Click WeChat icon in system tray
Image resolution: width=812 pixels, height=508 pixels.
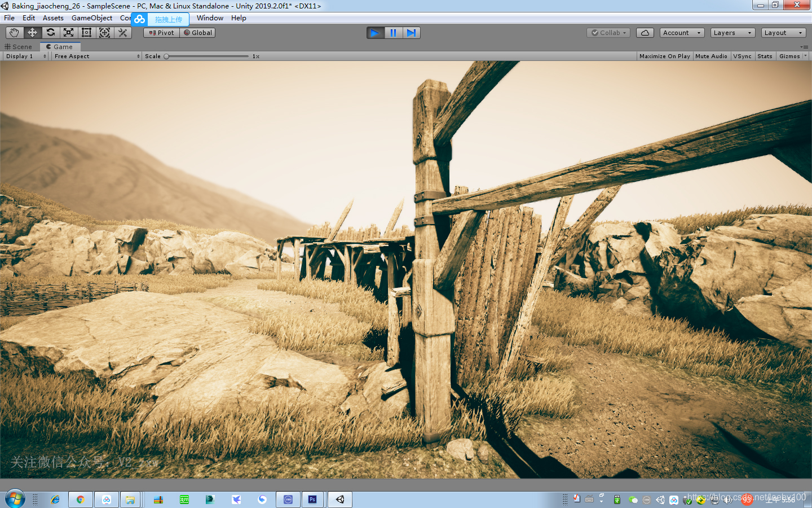click(x=633, y=500)
